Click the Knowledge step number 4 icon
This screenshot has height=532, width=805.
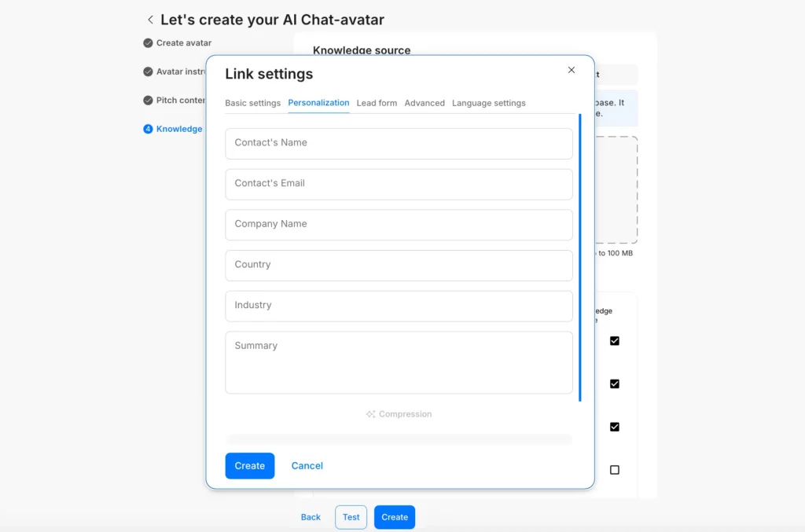(148, 129)
